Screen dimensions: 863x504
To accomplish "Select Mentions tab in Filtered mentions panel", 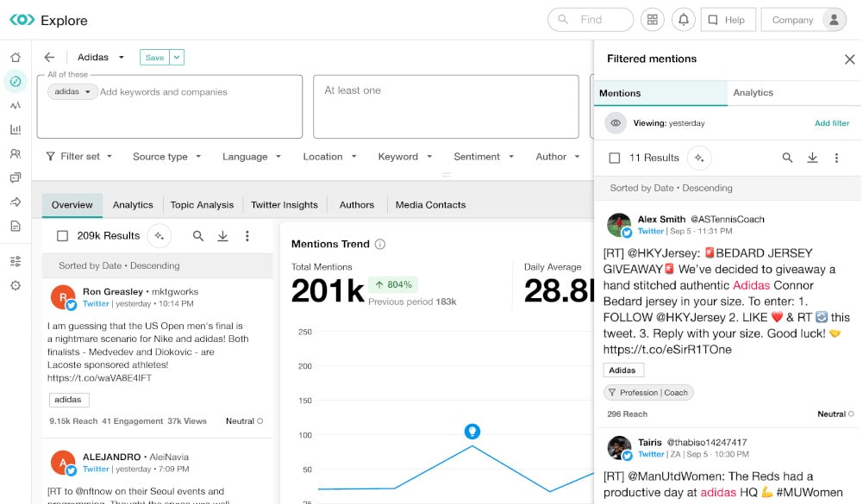I will (x=660, y=94).
